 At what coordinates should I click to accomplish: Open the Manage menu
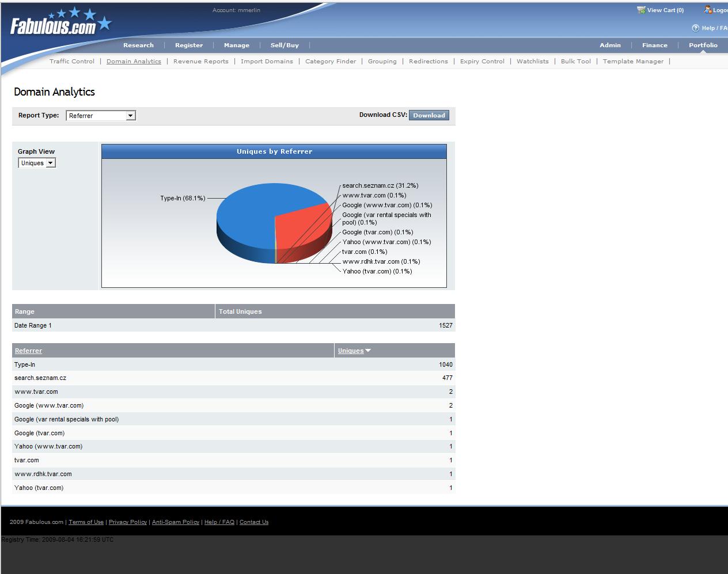click(237, 45)
